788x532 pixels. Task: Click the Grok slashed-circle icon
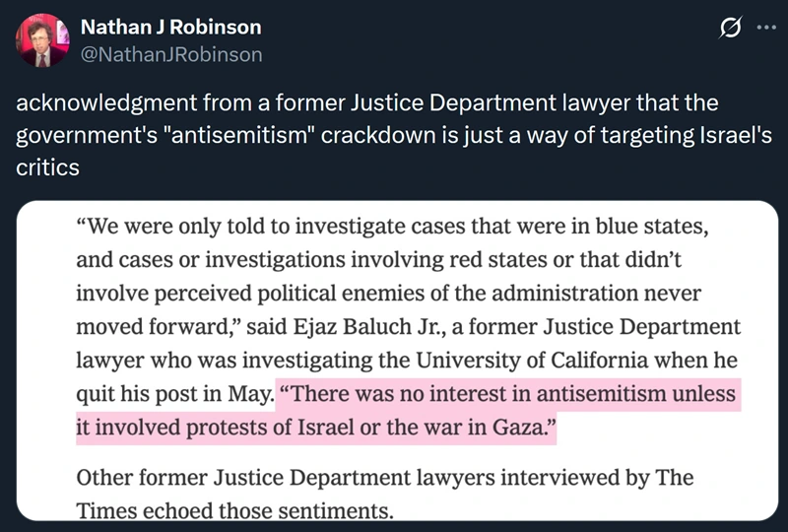[x=730, y=29]
